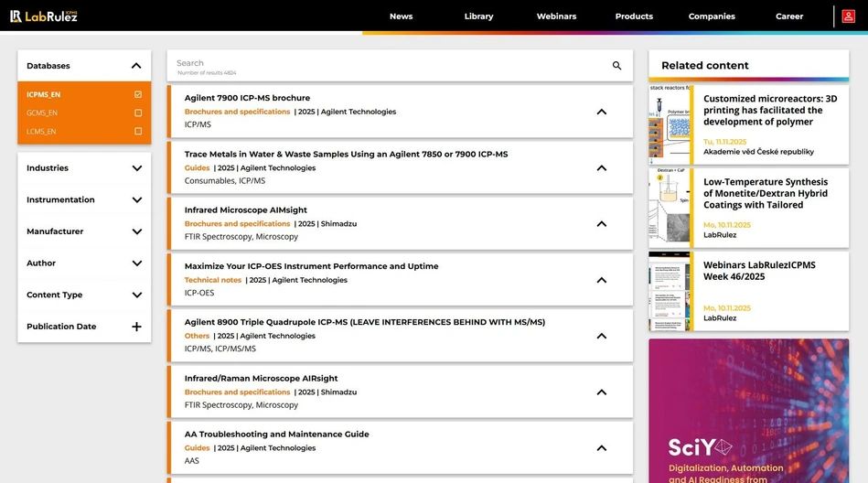The height and width of the screenshot is (483, 868).
Task: Collapse the Databases panel using the chevron
Action: [136, 66]
